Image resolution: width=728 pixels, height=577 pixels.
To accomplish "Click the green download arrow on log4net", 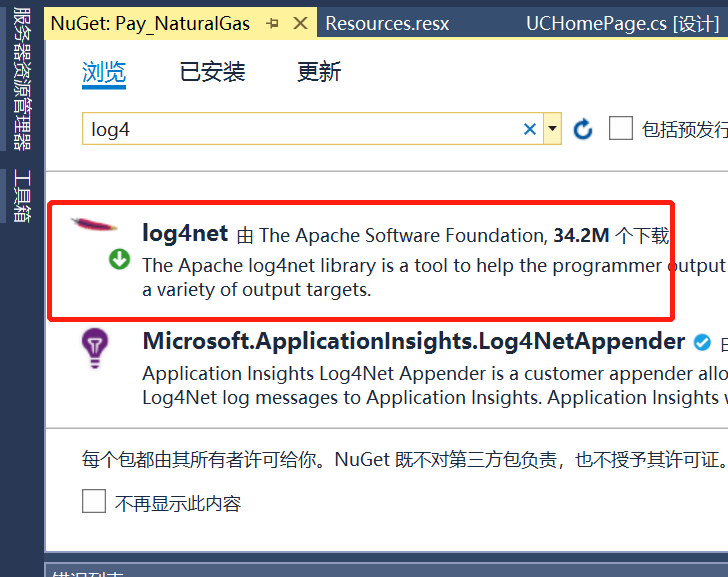I will pyautogui.click(x=119, y=260).
